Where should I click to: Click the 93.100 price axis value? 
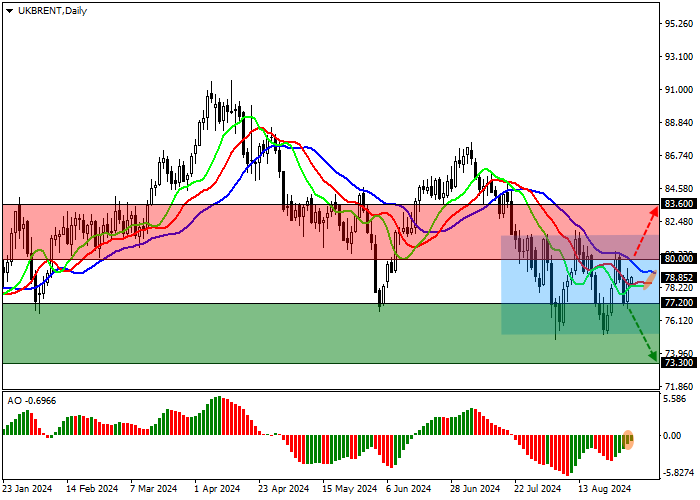pyautogui.click(x=679, y=57)
